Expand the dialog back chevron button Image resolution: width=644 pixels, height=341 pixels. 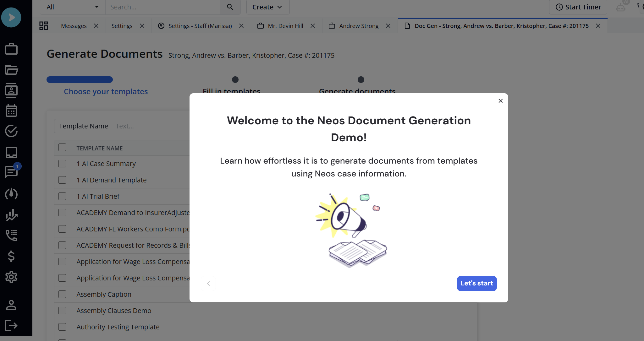click(x=208, y=283)
